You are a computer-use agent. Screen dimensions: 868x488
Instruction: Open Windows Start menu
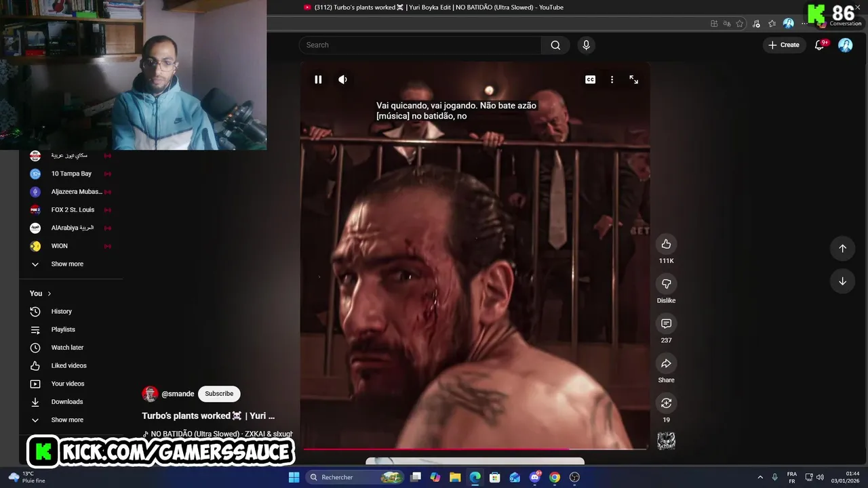(294, 477)
